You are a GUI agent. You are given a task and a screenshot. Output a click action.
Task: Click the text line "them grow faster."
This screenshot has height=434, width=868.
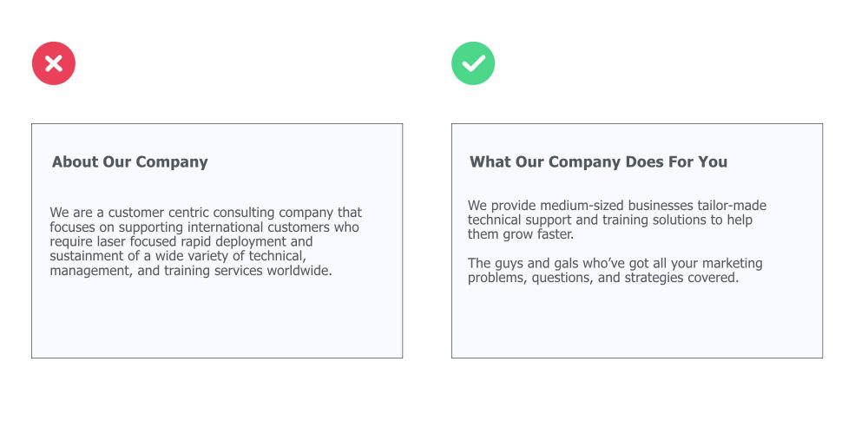521,234
